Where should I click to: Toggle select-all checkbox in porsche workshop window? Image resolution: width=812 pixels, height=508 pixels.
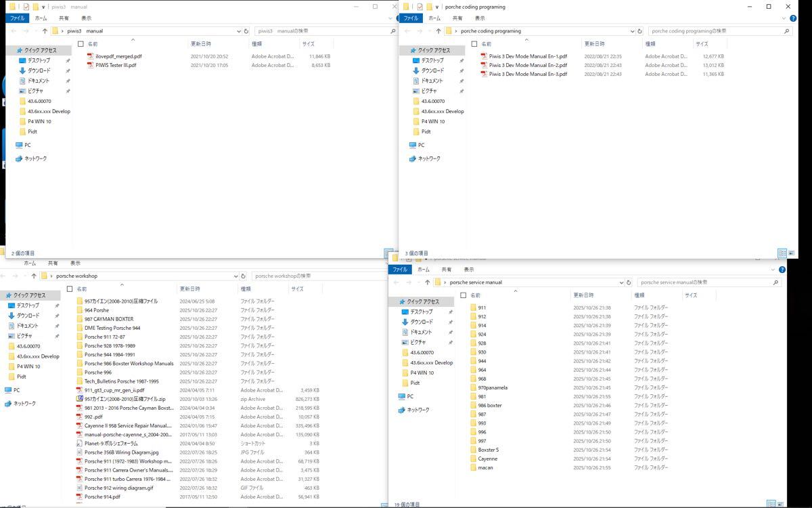click(70, 289)
